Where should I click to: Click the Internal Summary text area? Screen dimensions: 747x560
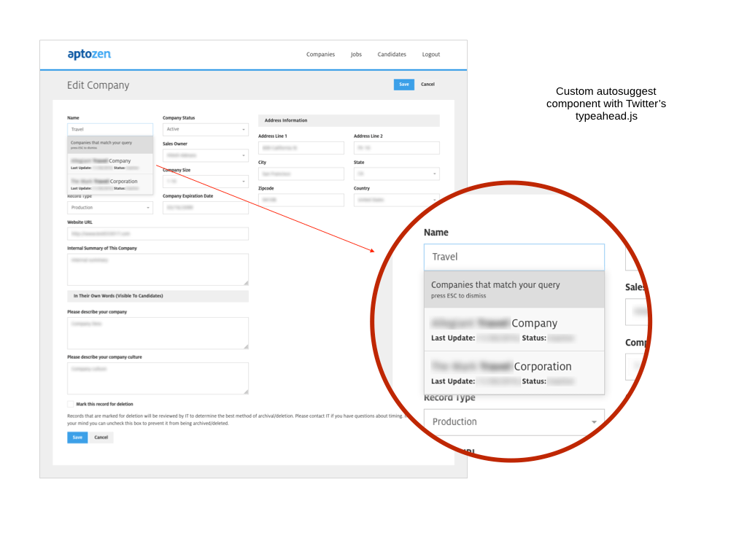[158, 269]
